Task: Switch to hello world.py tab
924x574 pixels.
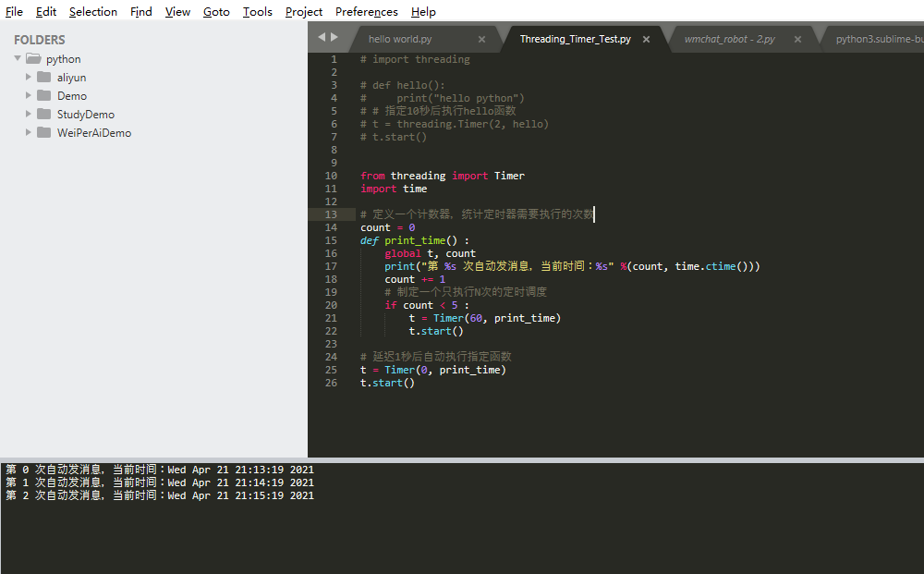Action: pyautogui.click(x=400, y=39)
